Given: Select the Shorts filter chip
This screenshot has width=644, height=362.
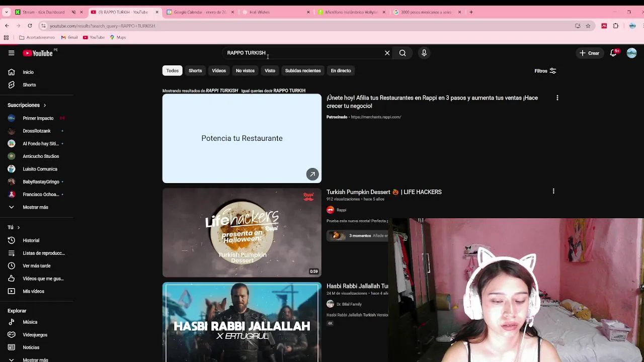Looking at the screenshot, I should coord(195,71).
